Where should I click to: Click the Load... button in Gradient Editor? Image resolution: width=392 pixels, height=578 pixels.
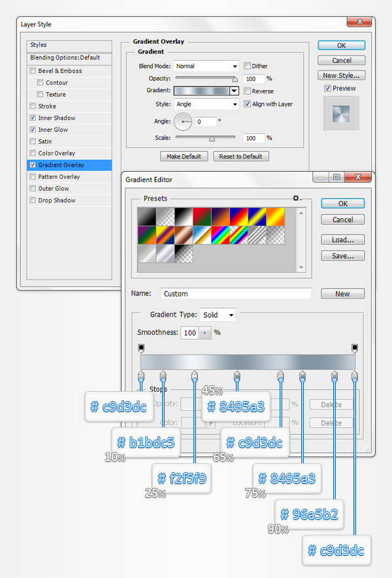(342, 240)
